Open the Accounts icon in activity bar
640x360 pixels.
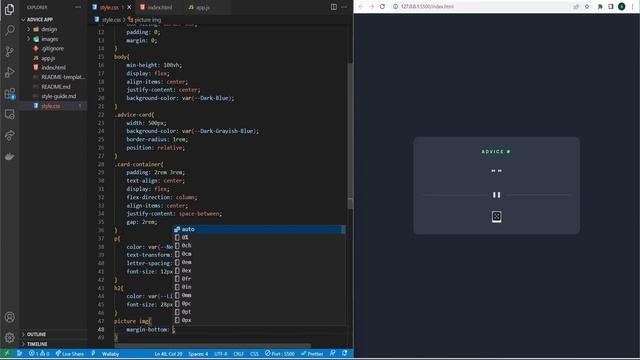9,317
